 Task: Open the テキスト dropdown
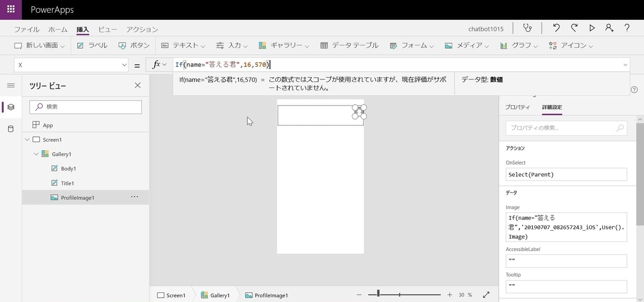pos(183,46)
